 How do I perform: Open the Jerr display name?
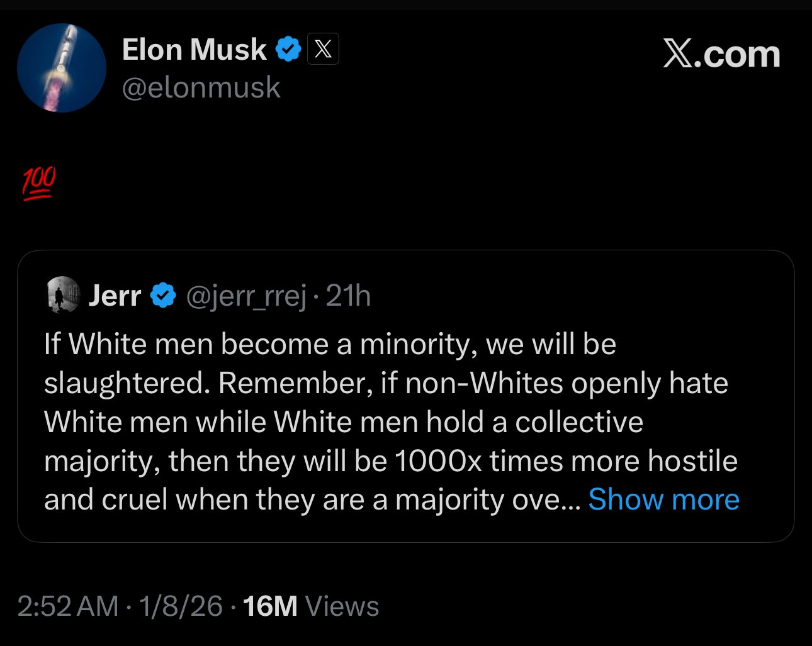click(x=115, y=296)
